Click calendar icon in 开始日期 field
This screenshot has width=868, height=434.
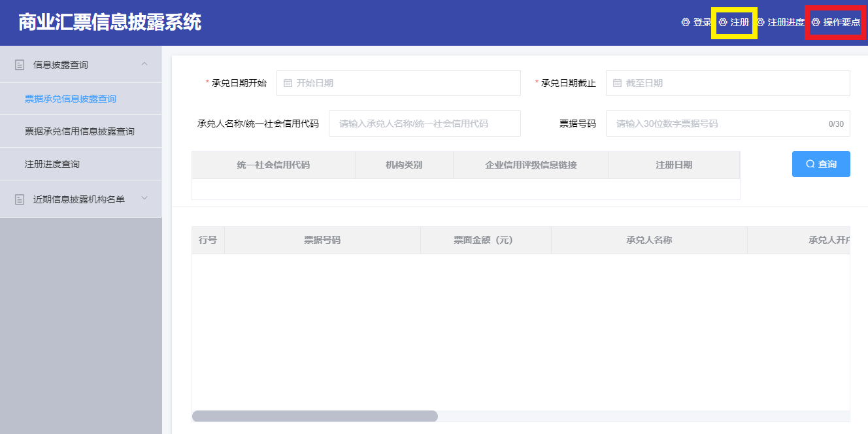coord(288,83)
